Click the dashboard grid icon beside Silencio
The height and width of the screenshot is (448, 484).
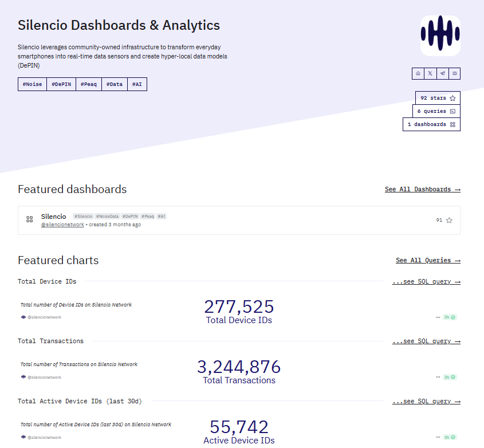pos(30,219)
